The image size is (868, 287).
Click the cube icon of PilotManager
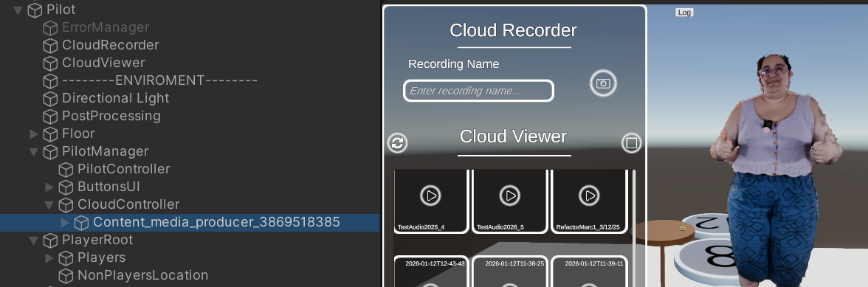pyautogui.click(x=50, y=151)
